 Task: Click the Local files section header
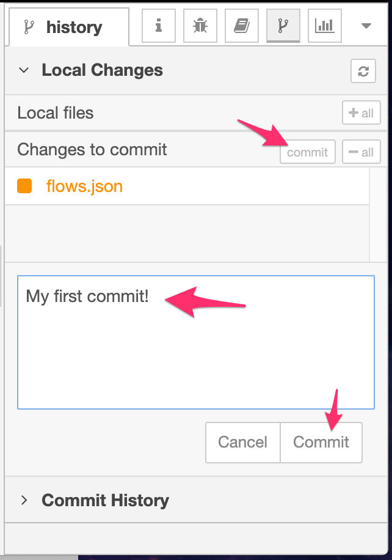tap(56, 113)
